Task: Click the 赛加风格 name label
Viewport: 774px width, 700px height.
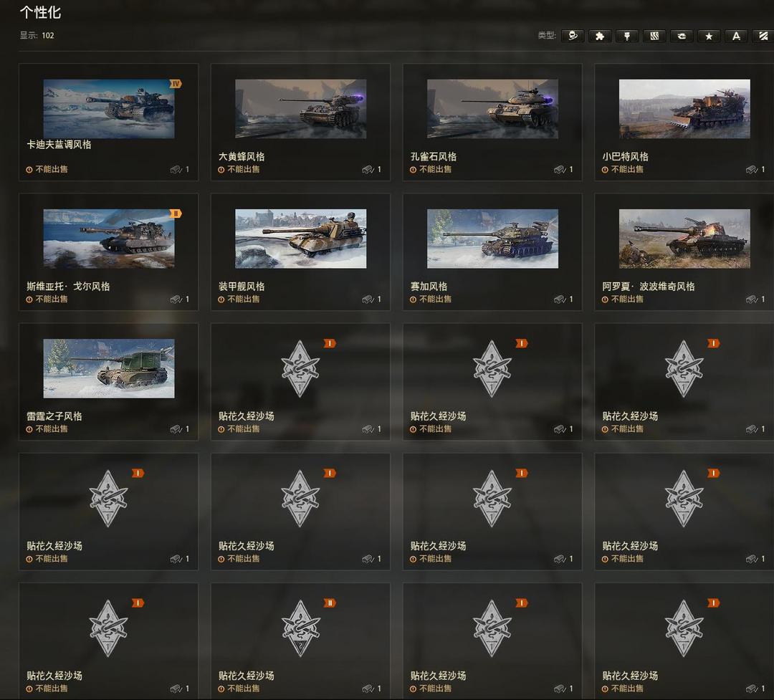Action: (429, 287)
